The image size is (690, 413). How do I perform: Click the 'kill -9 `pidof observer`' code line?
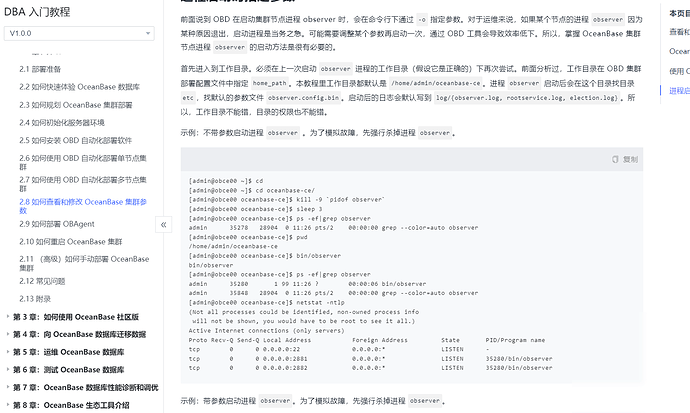286,200
